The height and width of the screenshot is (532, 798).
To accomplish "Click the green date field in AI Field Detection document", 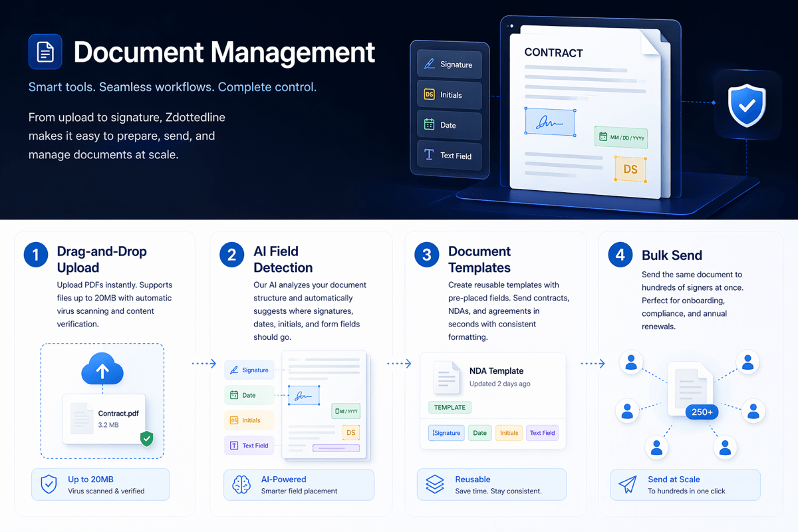I will click(x=346, y=411).
